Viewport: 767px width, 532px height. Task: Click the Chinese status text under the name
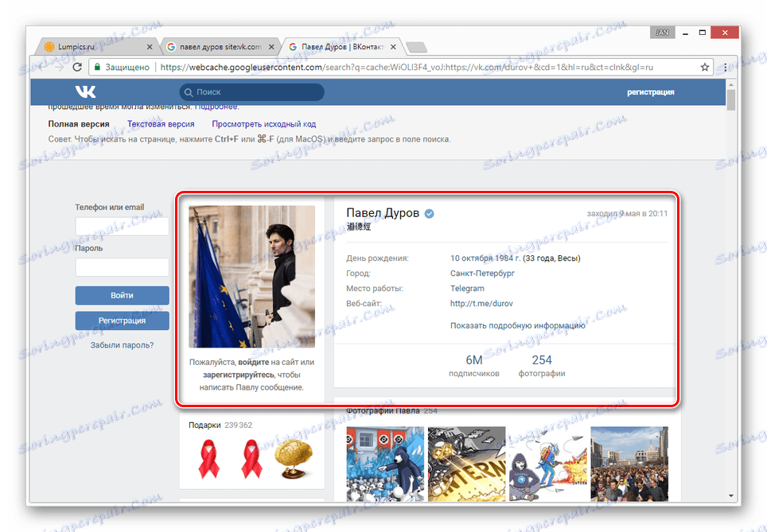(359, 227)
